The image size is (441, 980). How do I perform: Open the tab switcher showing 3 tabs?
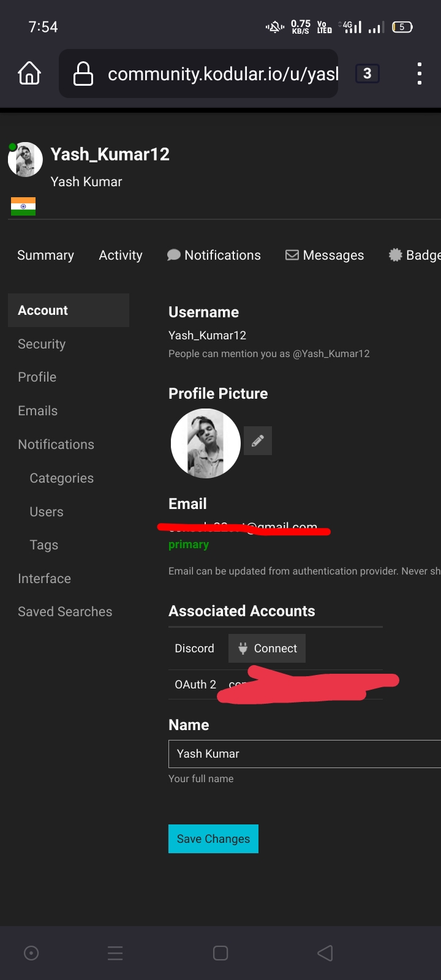click(x=367, y=73)
